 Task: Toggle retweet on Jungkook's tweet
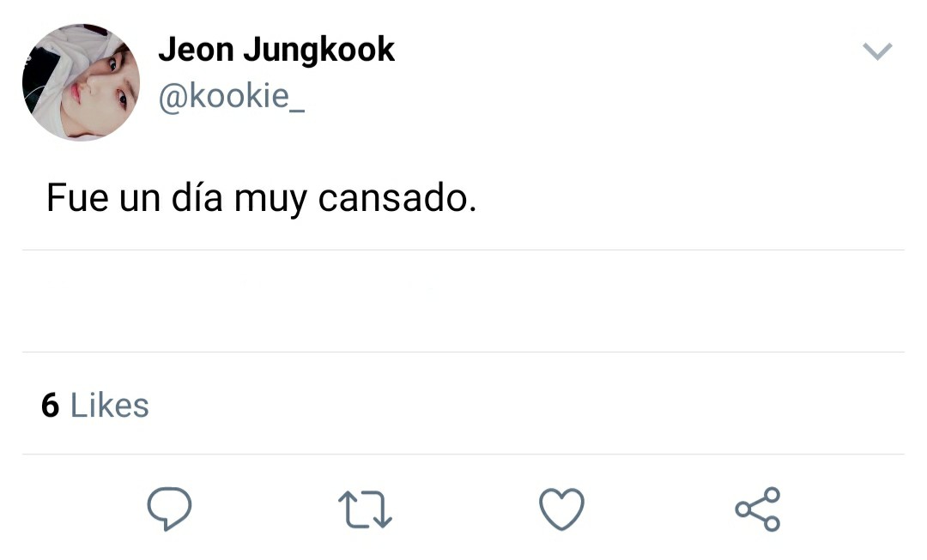coord(366,509)
